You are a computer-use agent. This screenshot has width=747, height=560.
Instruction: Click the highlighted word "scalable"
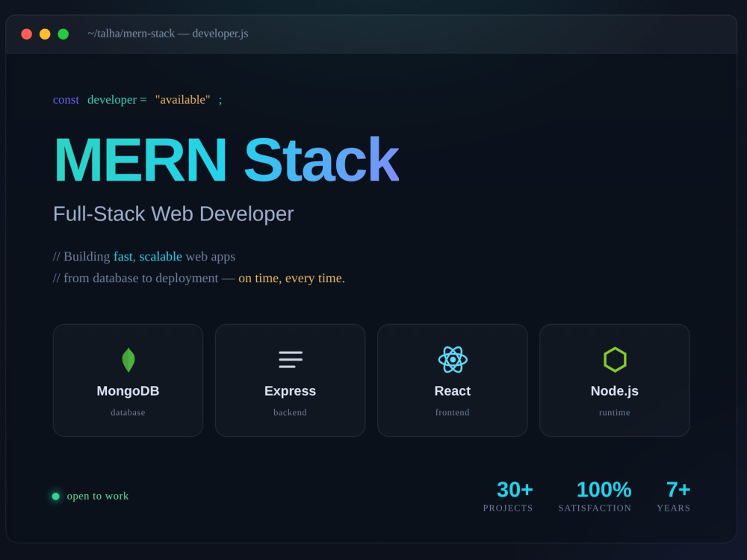point(161,256)
